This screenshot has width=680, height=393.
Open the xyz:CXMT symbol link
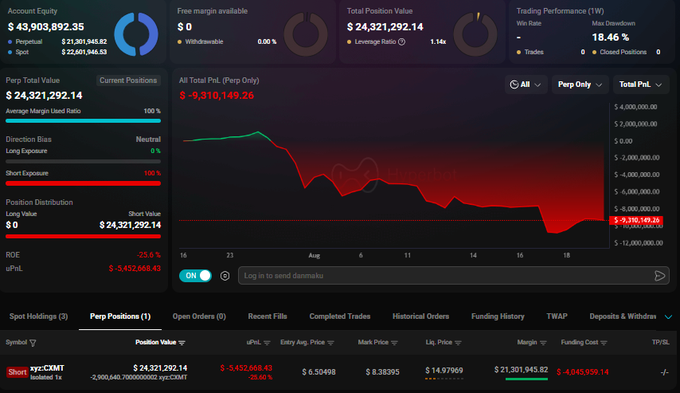click(47, 368)
